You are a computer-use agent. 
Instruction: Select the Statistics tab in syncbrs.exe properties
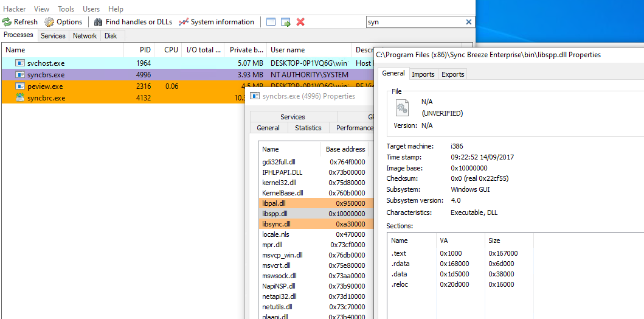coord(308,128)
